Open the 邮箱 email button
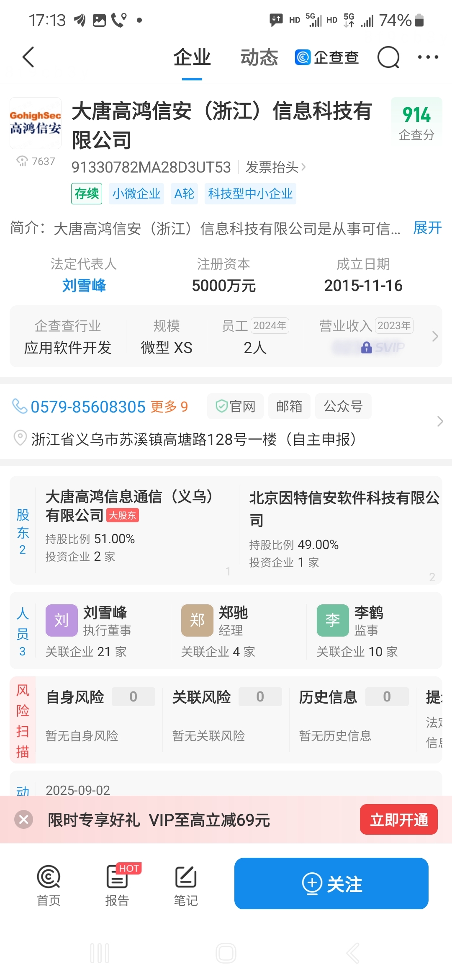The height and width of the screenshot is (980, 452). (x=289, y=406)
